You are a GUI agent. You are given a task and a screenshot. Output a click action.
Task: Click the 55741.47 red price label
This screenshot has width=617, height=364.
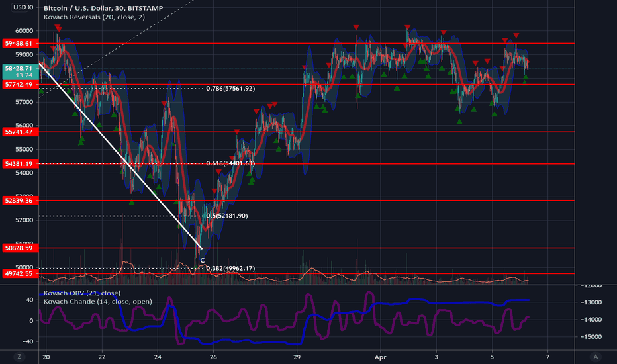(21, 132)
